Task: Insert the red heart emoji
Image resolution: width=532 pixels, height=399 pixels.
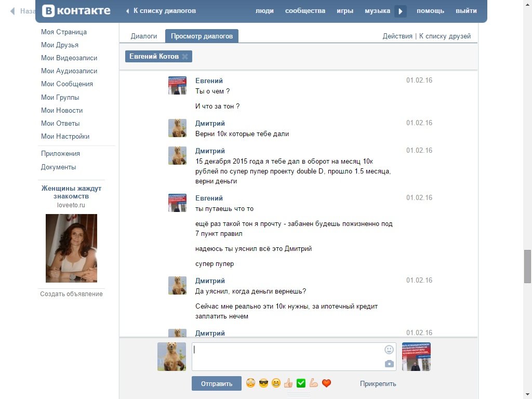Action: [326, 383]
